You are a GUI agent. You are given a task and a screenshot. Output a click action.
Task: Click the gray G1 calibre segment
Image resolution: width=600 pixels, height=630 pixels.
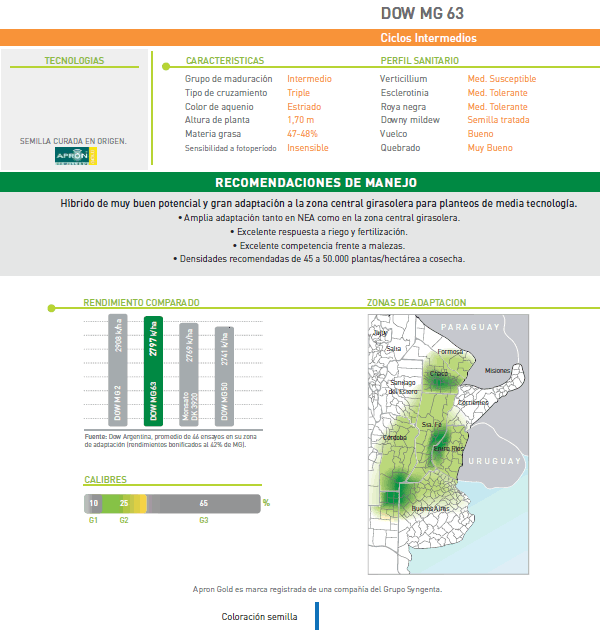click(92, 503)
